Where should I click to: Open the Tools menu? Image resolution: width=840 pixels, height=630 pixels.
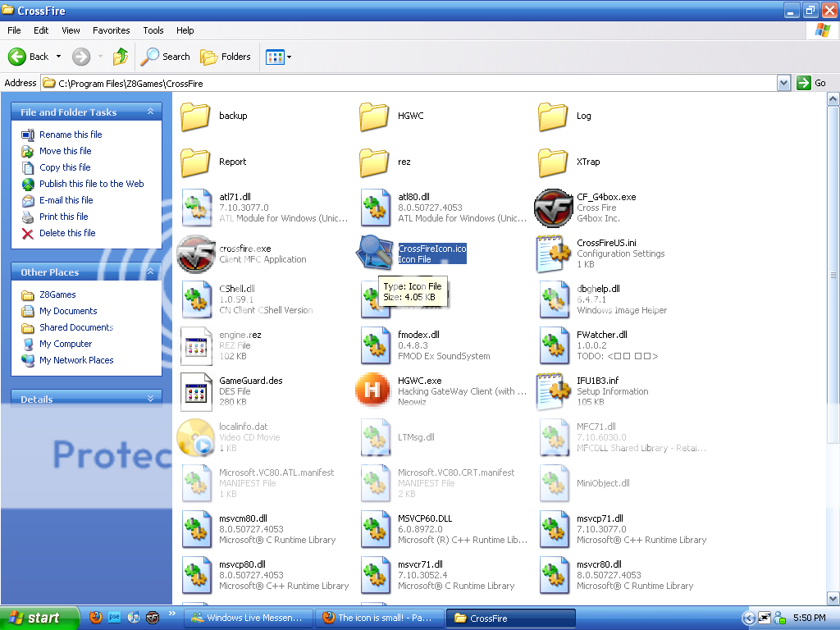153,30
